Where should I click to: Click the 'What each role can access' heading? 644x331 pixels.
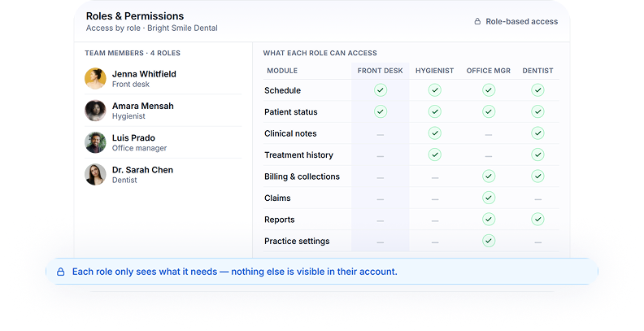point(320,53)
